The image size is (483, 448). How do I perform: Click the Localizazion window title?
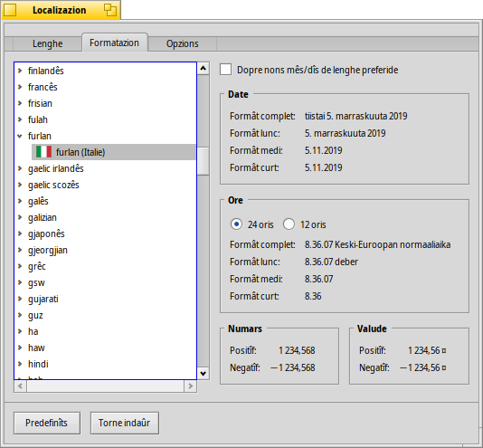click(x=60, y=10)
